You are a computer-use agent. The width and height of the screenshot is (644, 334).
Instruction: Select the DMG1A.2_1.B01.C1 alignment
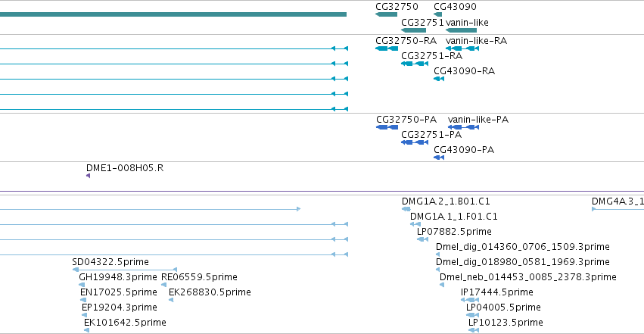[x=446, y=201]
